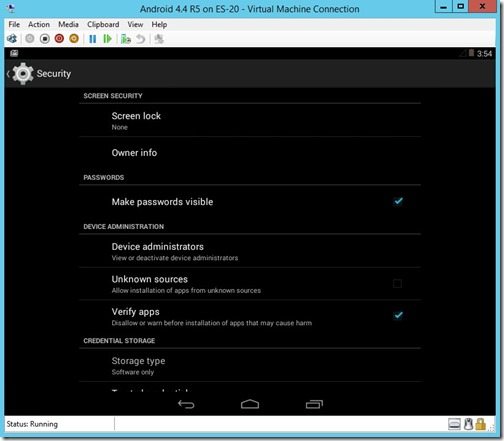Click the green Reset VM icon
504x441 pixels.
(x=107, y=39)
